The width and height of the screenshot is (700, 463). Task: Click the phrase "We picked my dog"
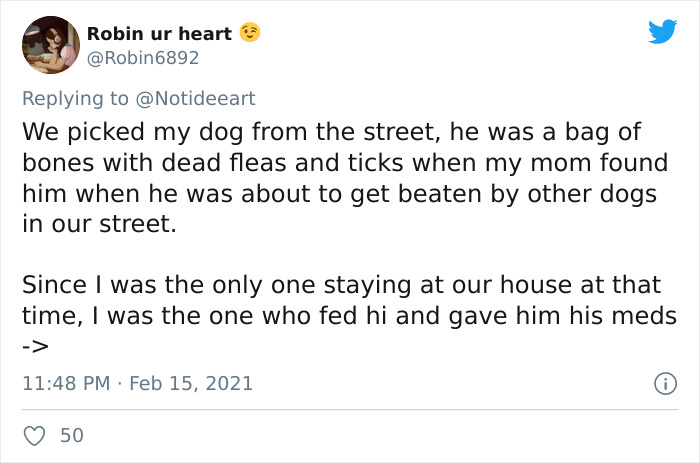[x=112, y=131]
